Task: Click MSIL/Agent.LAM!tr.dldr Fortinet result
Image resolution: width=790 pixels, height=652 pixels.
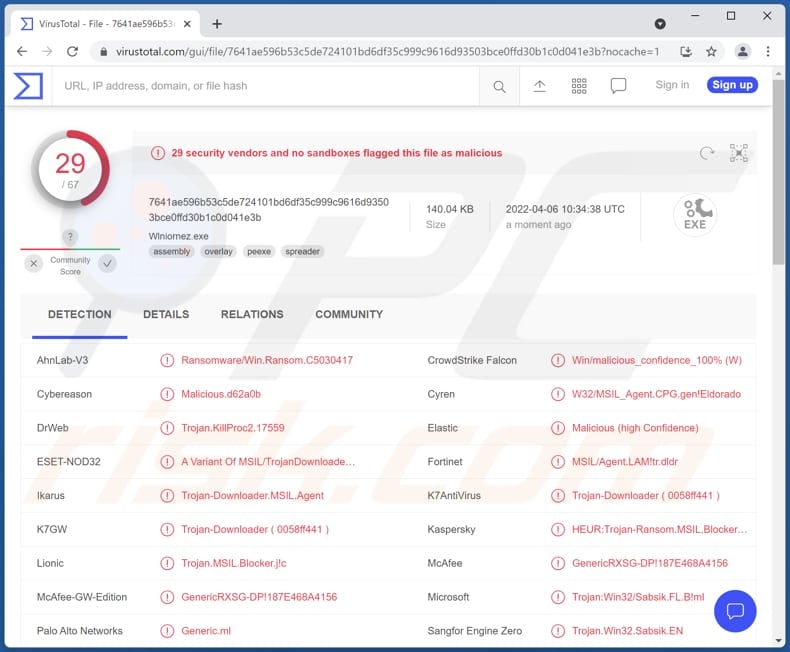Action: point(625,462)
